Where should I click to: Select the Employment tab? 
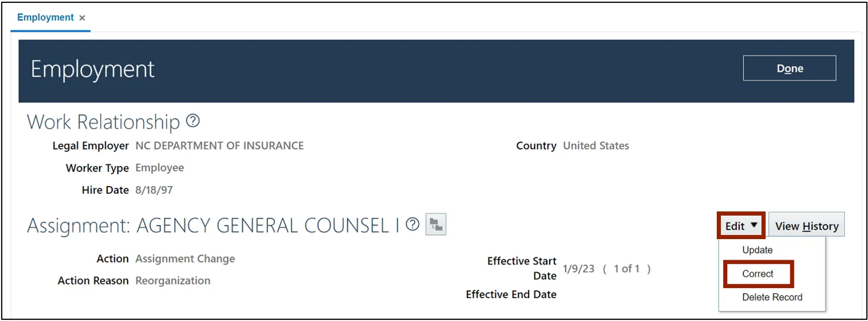(45, 18)
